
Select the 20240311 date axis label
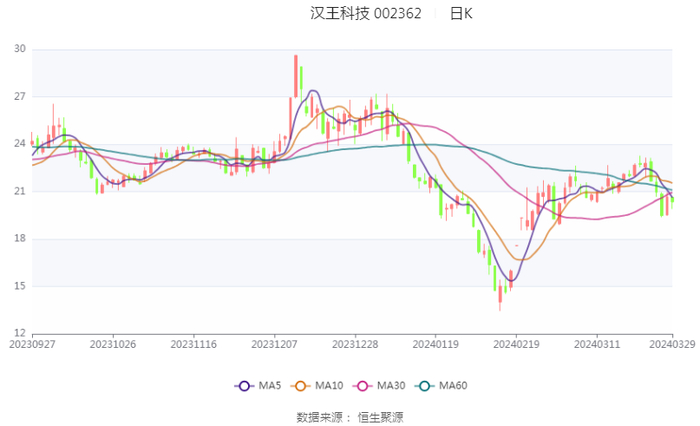596,343
